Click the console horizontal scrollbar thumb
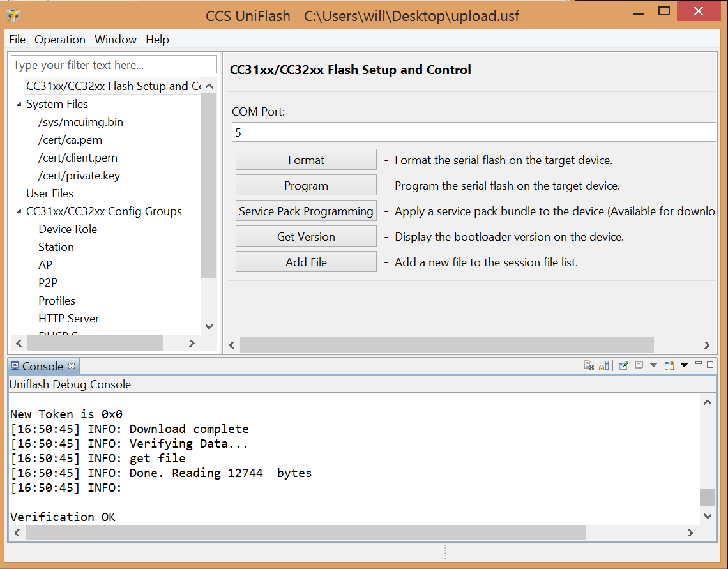Screen dimensions: 728x569 click(305, 533)
